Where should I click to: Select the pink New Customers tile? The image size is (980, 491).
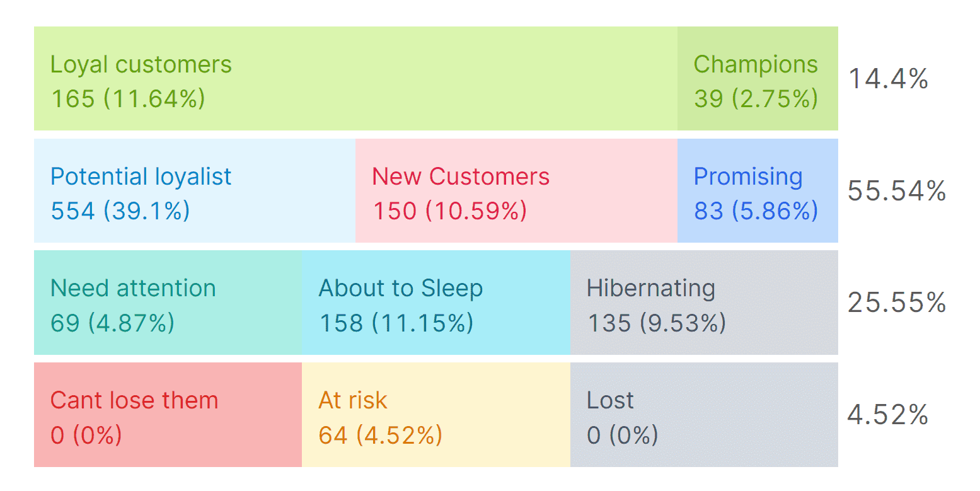(516, 190)
